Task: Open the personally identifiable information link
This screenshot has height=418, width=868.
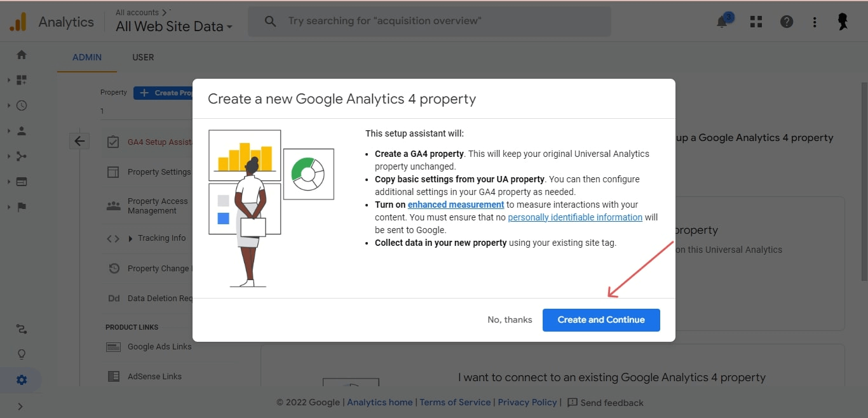Action: pos(575,217)
